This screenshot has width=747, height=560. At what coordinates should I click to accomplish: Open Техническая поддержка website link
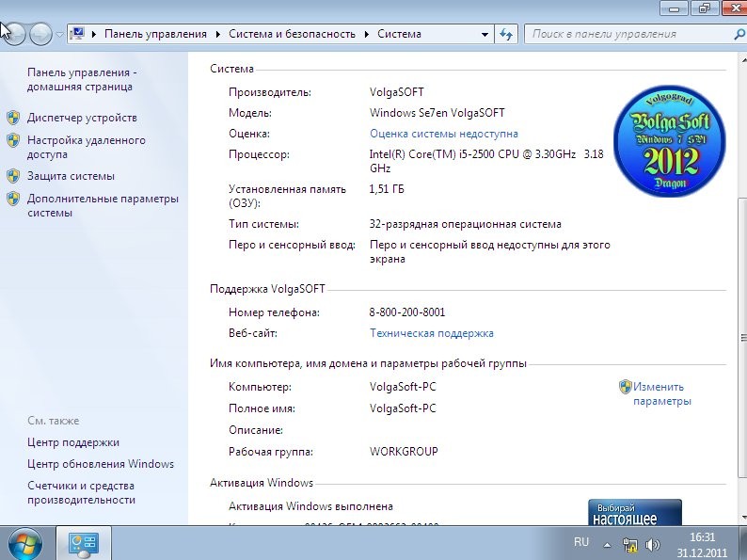(x=432, y=333)
